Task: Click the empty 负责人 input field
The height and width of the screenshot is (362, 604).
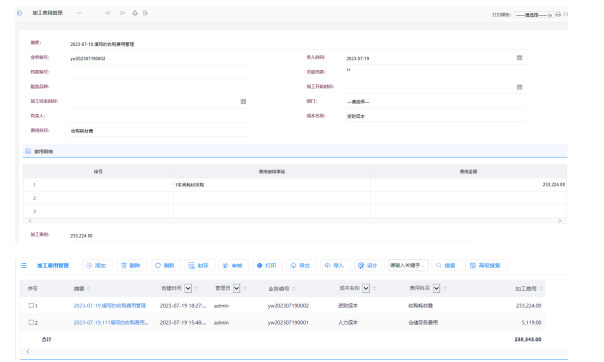Action: [x=160, y=117]
